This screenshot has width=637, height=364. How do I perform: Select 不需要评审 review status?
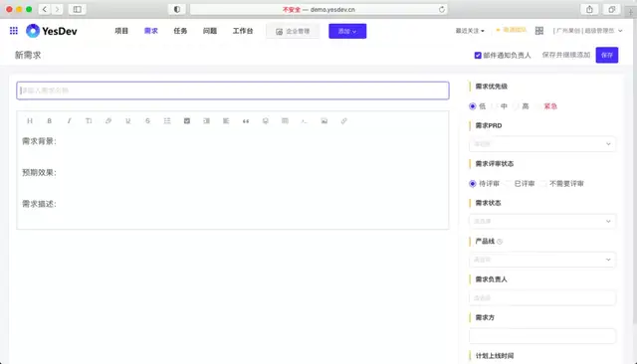pos(543,184)
